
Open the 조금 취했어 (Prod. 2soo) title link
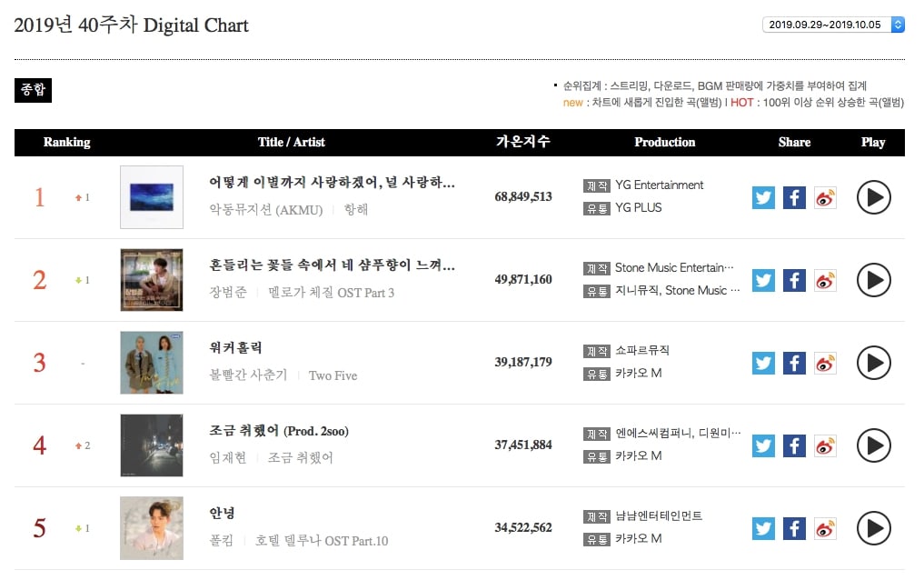(279, 431)
